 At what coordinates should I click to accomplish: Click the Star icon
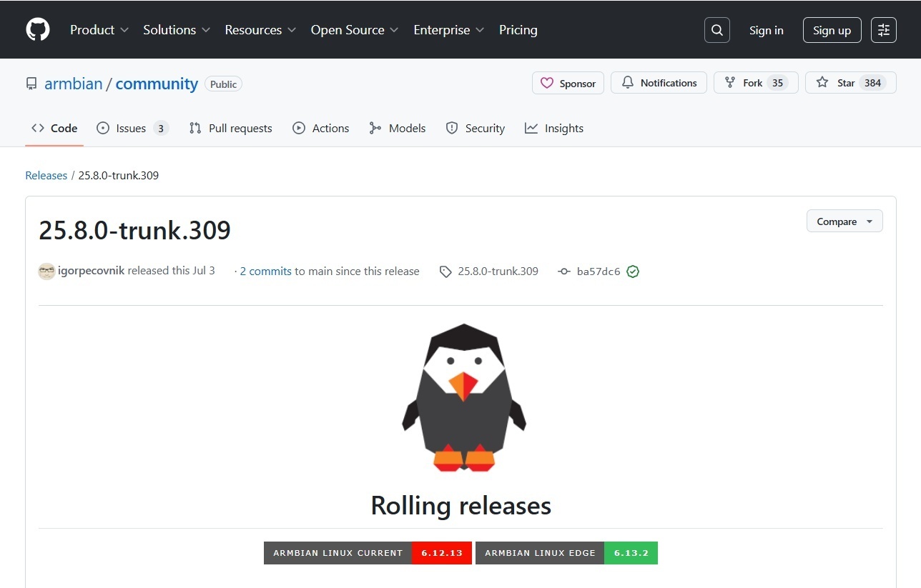click(x=822, y=83)
